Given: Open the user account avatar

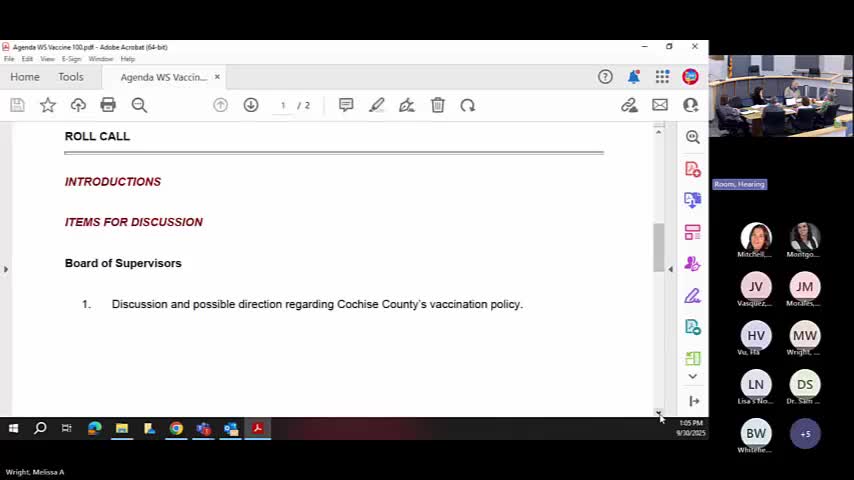Looking at the screenshot, I should (x=691, y=77).
